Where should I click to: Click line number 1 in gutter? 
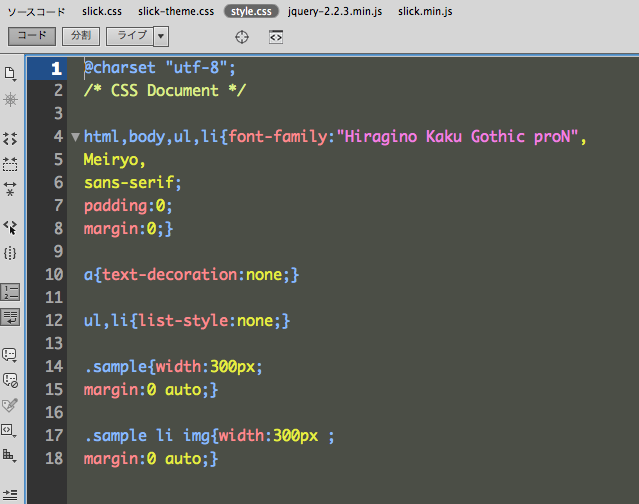(x=56, y=68)
